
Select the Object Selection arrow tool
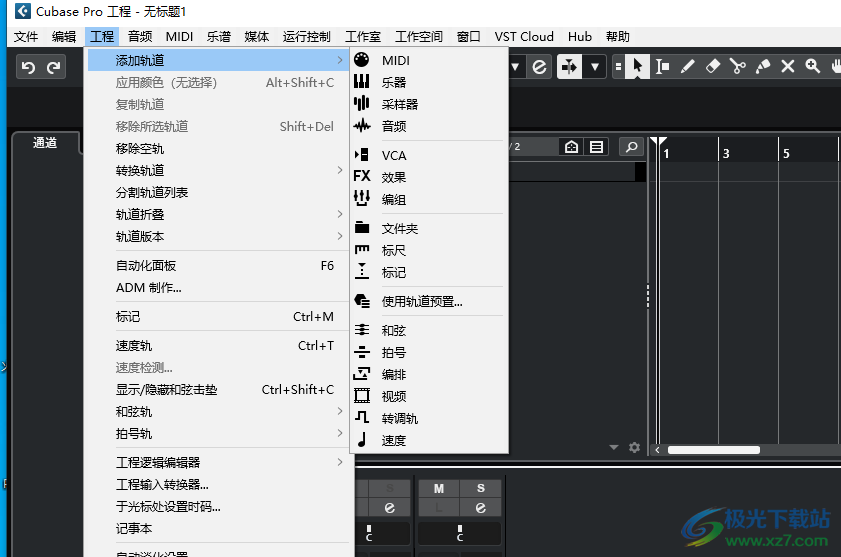click(x=637, y=67)
